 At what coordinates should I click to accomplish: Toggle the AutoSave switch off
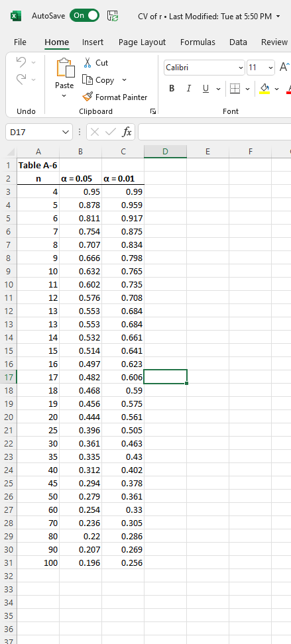(84, 16)
